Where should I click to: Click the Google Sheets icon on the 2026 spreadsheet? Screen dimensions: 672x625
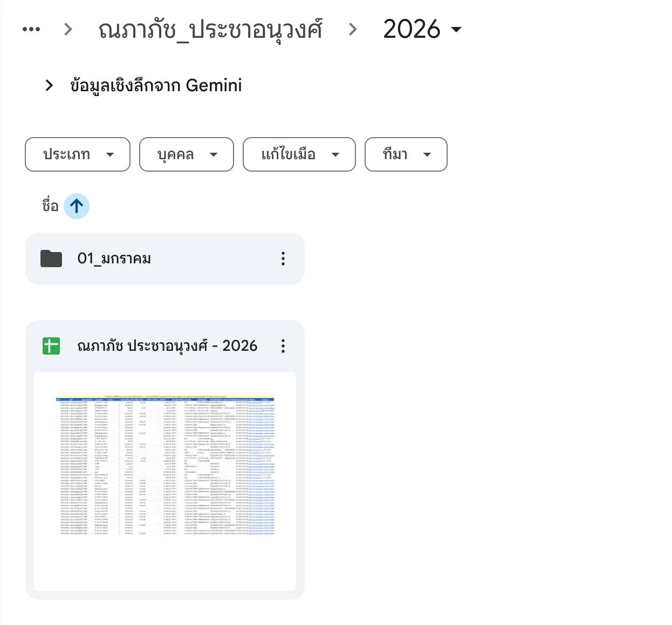(x=51, y=346)
